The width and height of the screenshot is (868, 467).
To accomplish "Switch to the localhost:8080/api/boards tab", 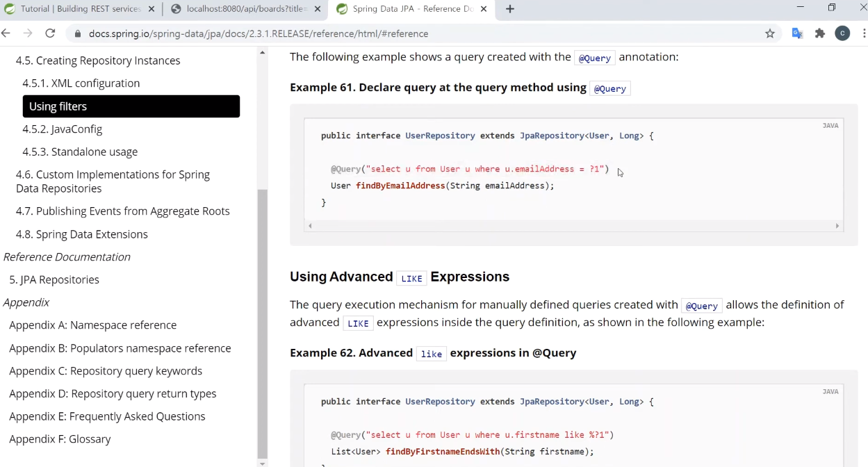I will pyautogui.click(x=247, y=9).
